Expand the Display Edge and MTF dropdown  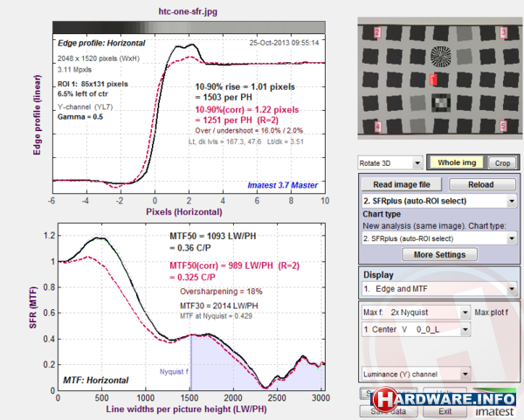(439, 289)
